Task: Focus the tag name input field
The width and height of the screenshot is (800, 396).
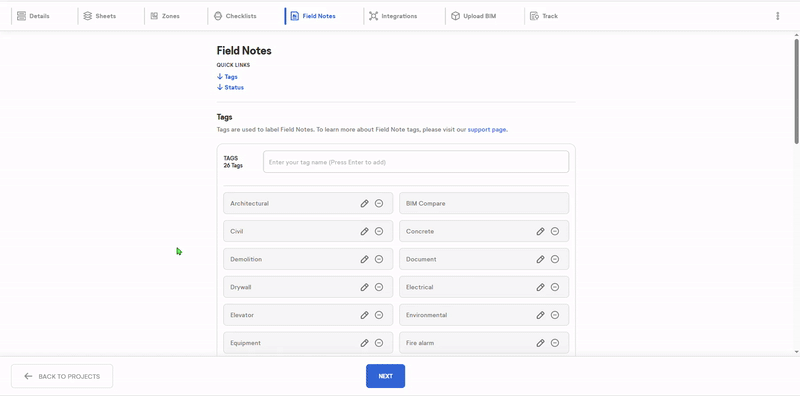Action: point(416,162)
